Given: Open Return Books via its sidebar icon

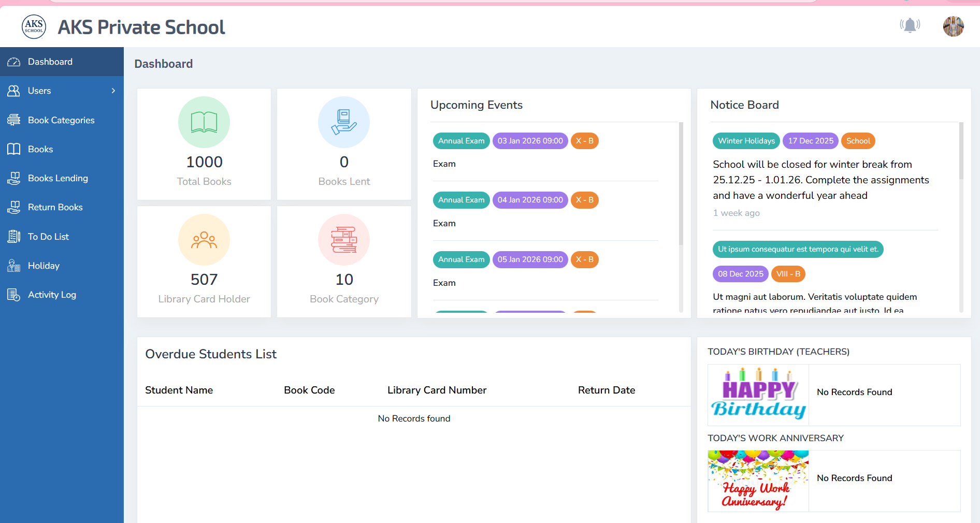Looking at the screenshot, I should point(13,207).
